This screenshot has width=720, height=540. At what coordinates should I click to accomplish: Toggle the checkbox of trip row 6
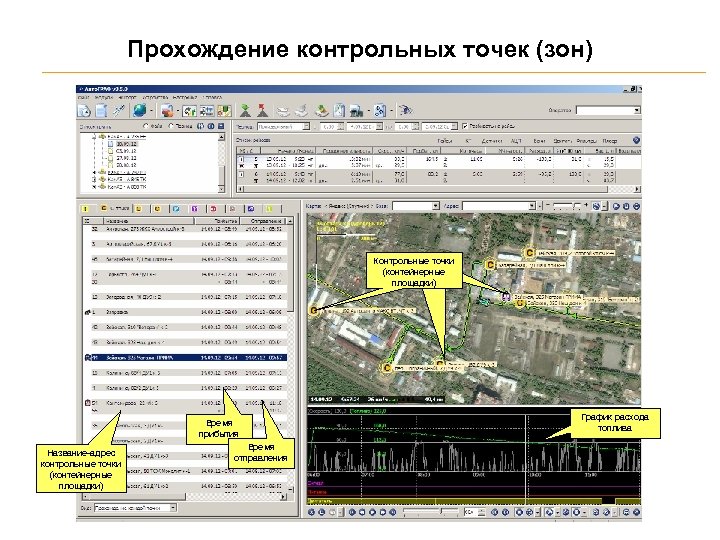[241, 174]
